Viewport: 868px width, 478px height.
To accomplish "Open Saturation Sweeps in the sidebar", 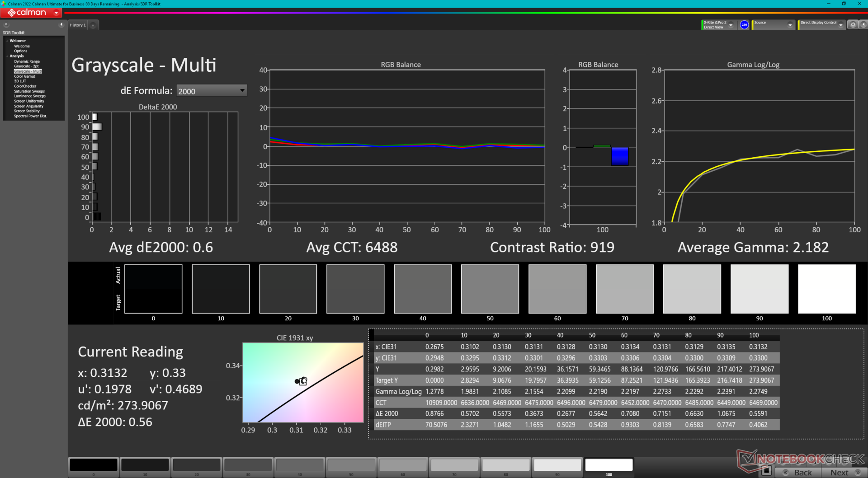I will click(x=29, y=91).
